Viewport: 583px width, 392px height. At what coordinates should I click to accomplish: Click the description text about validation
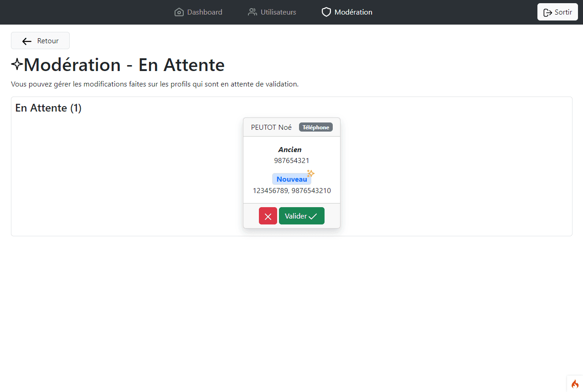[x=155, y=84]
